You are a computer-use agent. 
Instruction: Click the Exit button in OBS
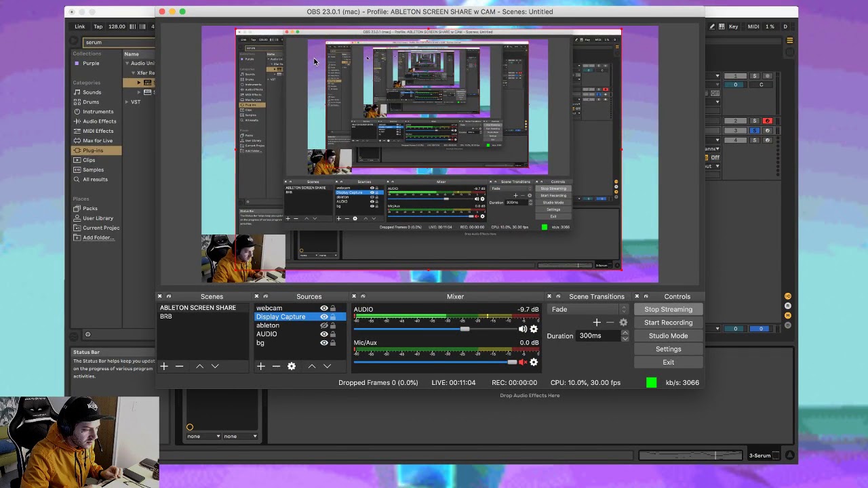click(x=668, y=363)
